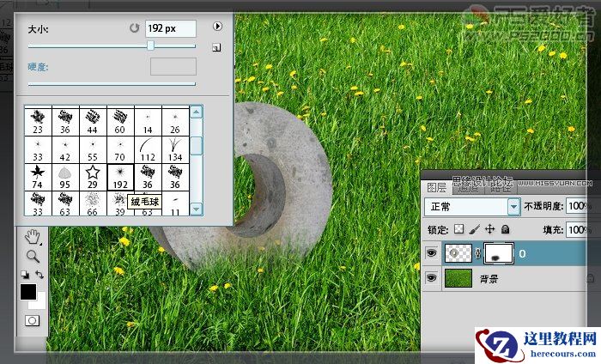Open the white background color picker

[40, 302]
